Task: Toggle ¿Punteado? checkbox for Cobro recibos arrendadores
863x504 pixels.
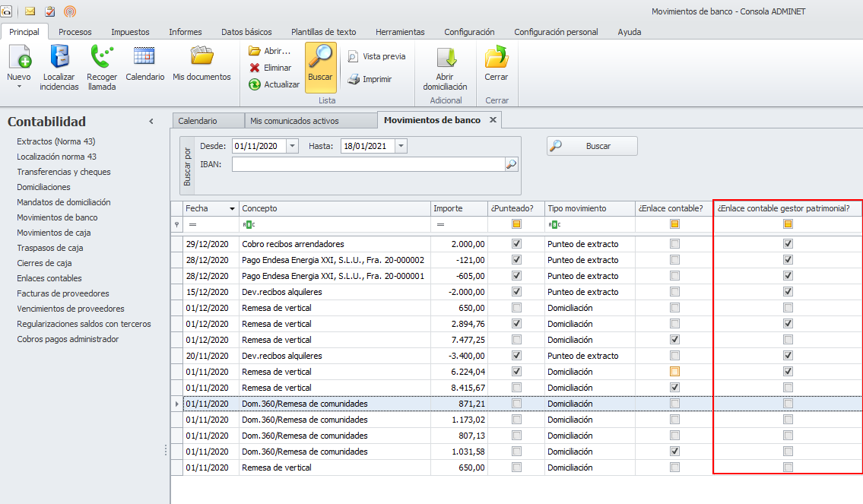Action: 517,244
